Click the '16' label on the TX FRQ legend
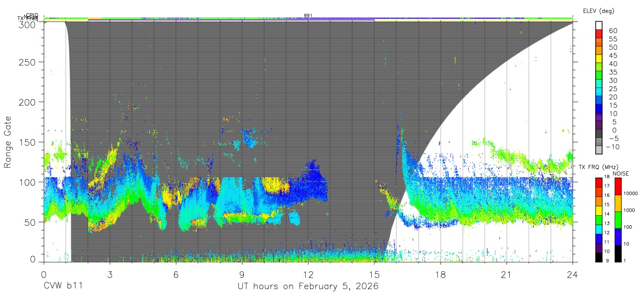 [607, 196]
